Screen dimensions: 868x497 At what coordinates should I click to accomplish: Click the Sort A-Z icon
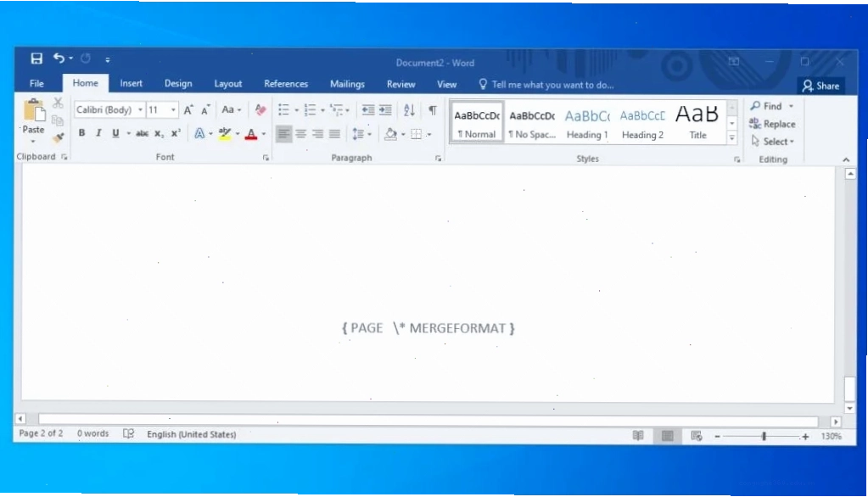tap(409, 109)
